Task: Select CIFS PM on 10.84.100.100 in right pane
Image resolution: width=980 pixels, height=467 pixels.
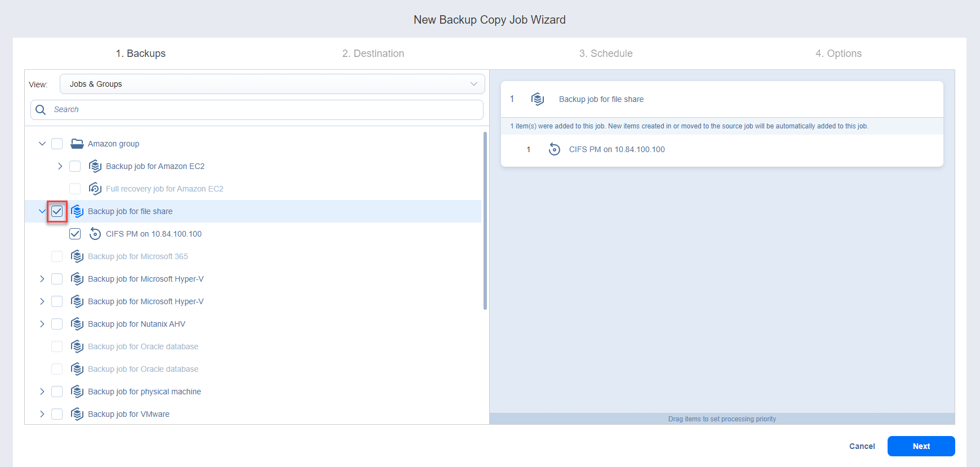Action: click(x=617, y=149)
